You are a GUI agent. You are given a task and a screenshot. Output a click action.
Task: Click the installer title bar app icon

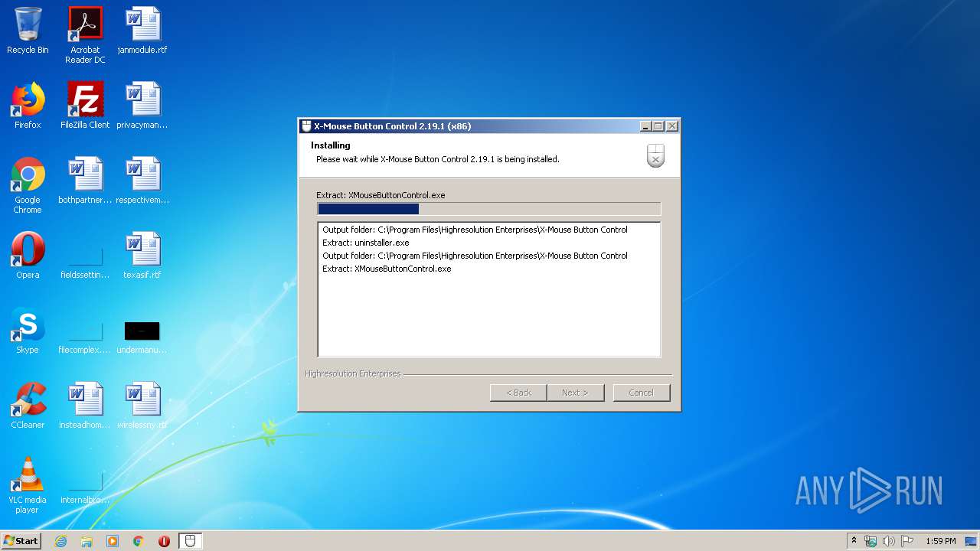coord(306,126)
